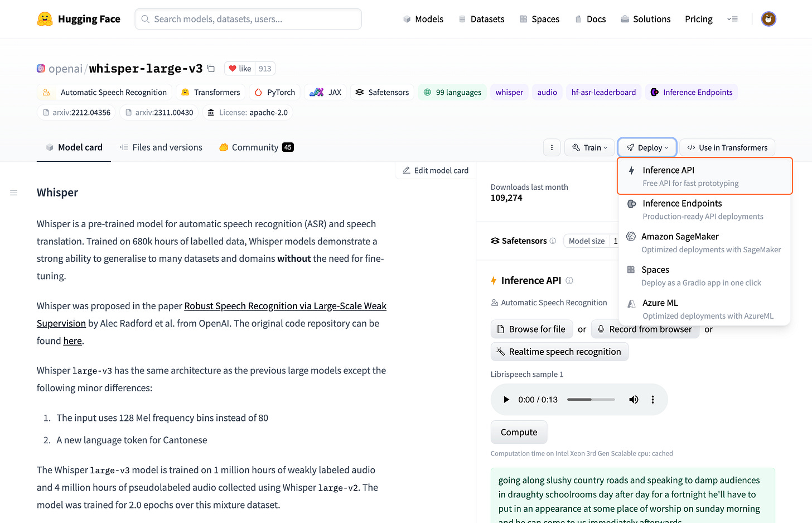This screenshot has height=523, width=812.
Task: Focus the search models input field
Action: pyautogui.click(x=248, y=19)
